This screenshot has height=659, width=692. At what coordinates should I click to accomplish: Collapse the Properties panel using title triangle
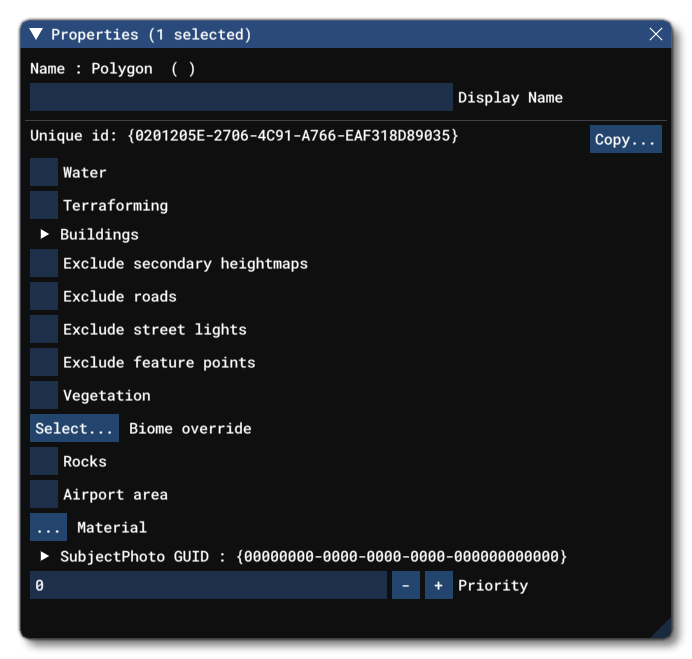click(x=37, y=34)
